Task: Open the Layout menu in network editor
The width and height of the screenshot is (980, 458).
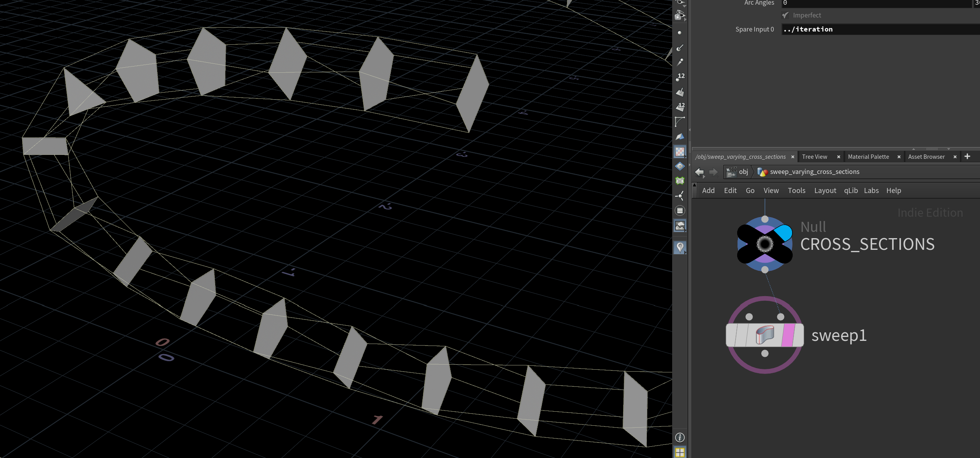Action: pyautogui.click(x=825, y=191)
